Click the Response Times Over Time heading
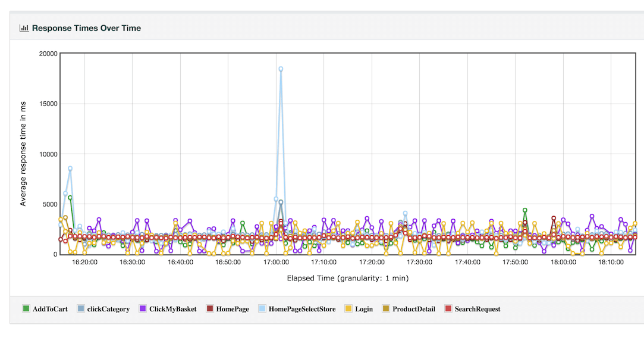 86,28
